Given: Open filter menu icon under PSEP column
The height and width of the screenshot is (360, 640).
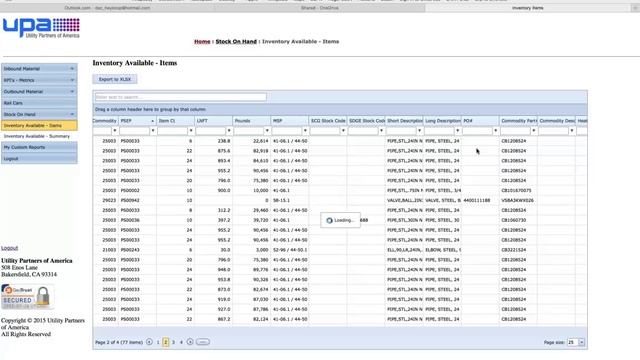Looking at the screenshot, I should pos(153,131).
